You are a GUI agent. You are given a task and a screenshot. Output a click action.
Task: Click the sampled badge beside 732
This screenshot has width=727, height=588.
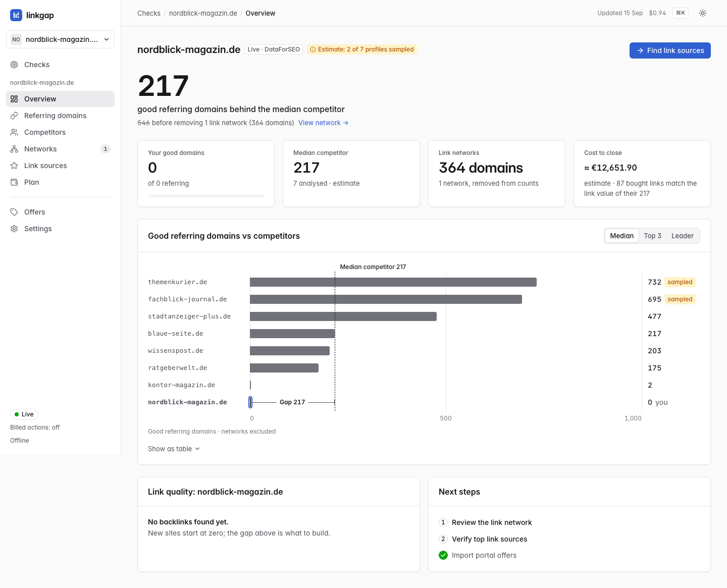point(680,282)
